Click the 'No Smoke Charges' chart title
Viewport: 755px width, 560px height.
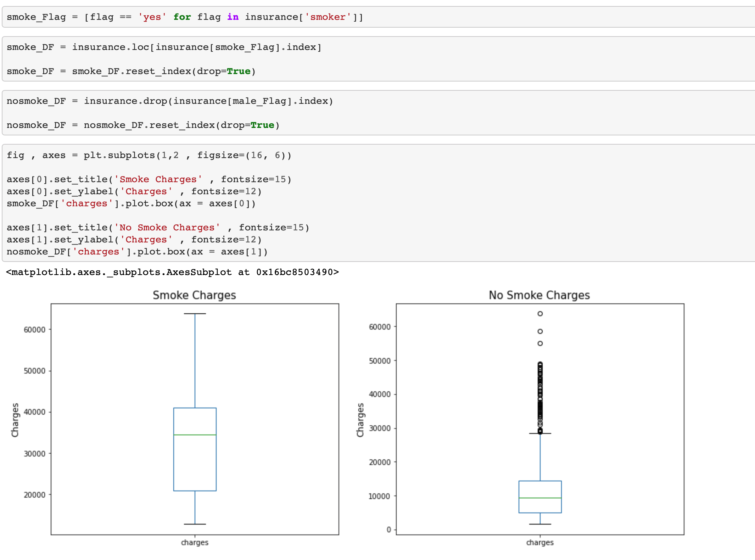point(539,295)
